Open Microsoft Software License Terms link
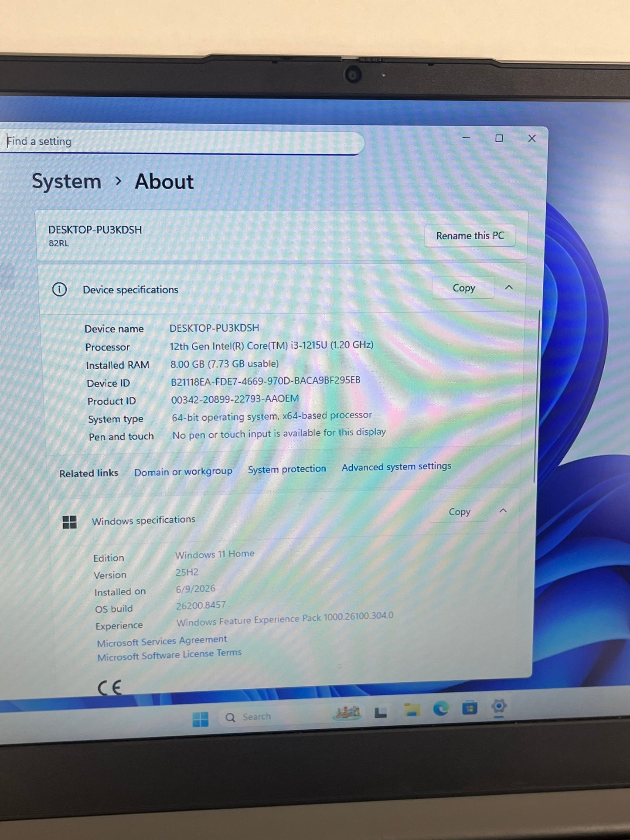 tap(169, 654)
